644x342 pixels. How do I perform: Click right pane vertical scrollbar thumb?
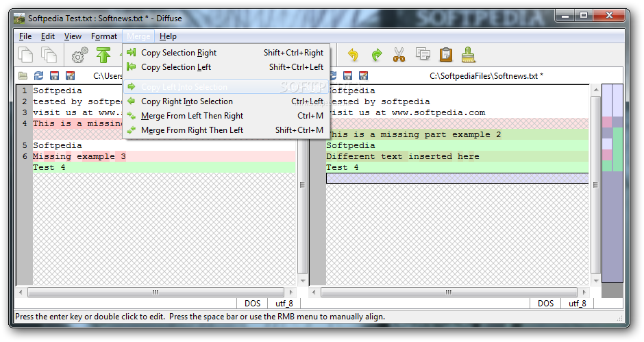coord(595,185)
